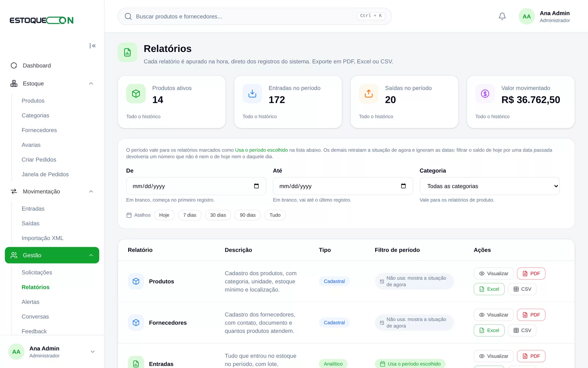Click the notifications bell icon
This screenshot has height=368, width=588.
[502, 16]
